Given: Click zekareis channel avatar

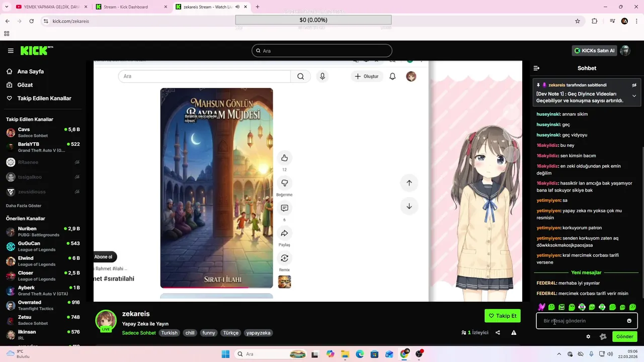Looking at the screenshot, I should point(106,321).
